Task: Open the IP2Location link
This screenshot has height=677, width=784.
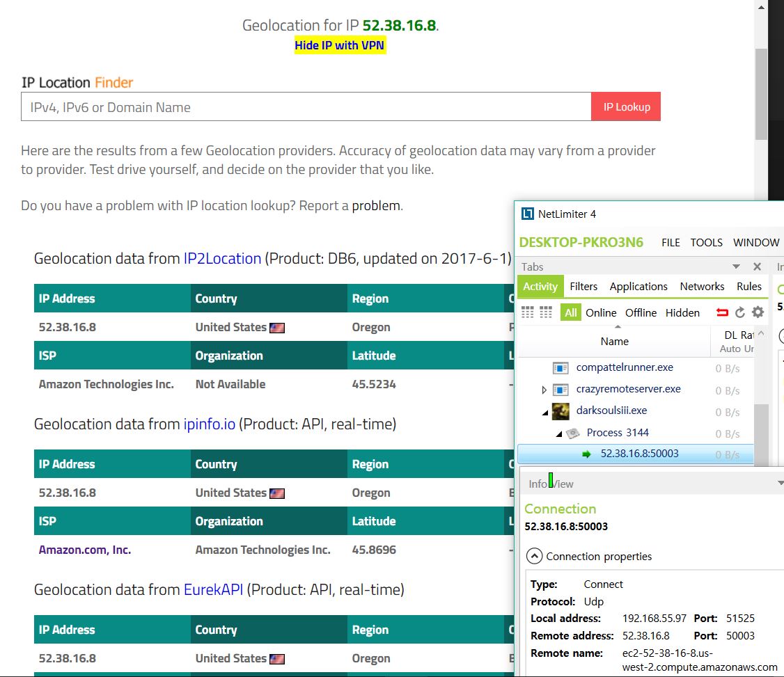Action: click(223, 258)
